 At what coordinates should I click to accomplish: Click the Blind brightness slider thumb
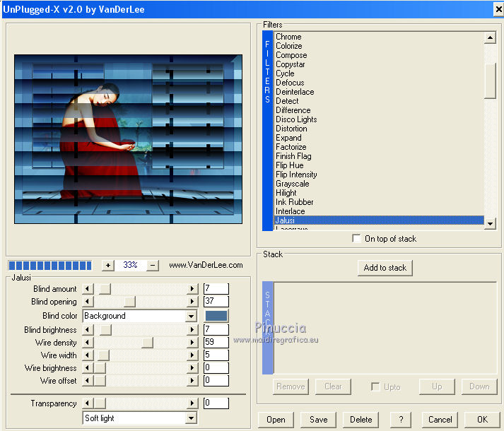tap(105, 330)
